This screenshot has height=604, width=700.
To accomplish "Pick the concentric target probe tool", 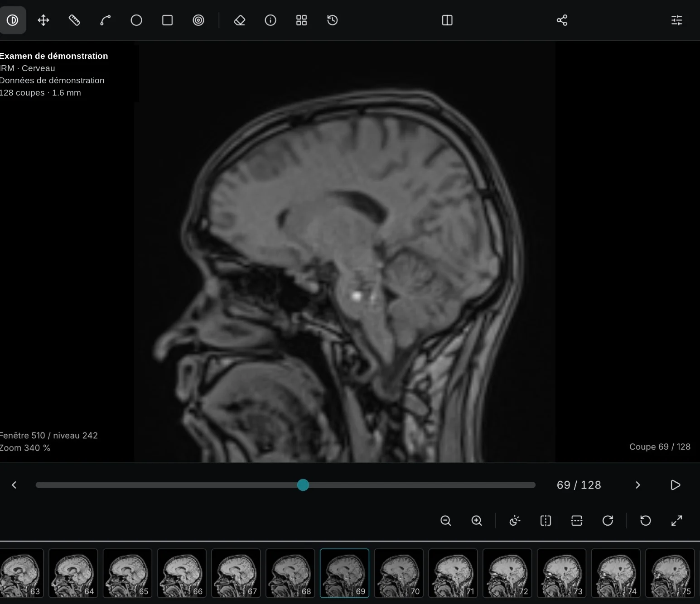I will tap(198, 20).
